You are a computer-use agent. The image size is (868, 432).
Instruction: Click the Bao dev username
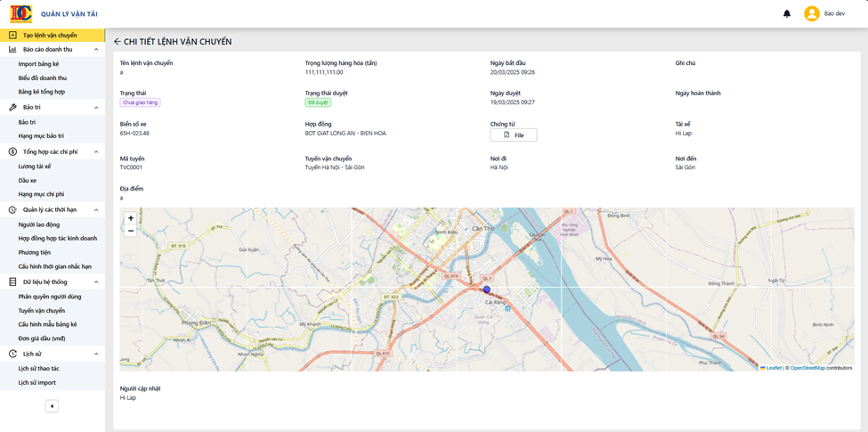(x=834, y=14)
